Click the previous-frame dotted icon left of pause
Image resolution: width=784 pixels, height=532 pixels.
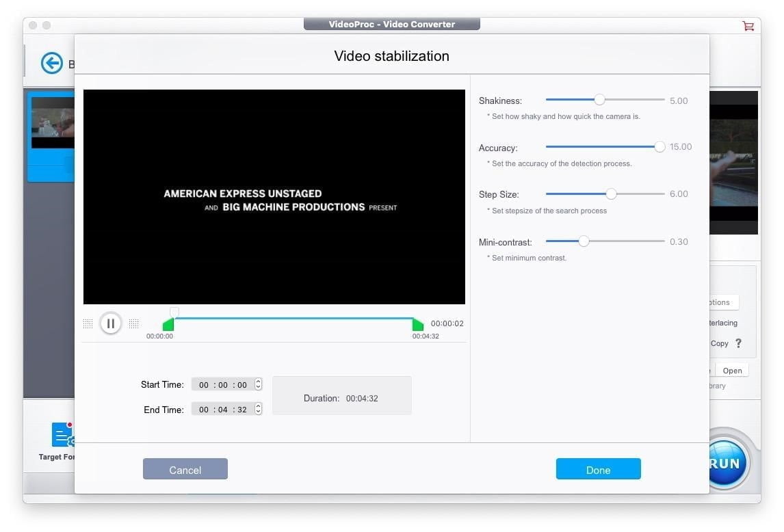coord(88,323)
